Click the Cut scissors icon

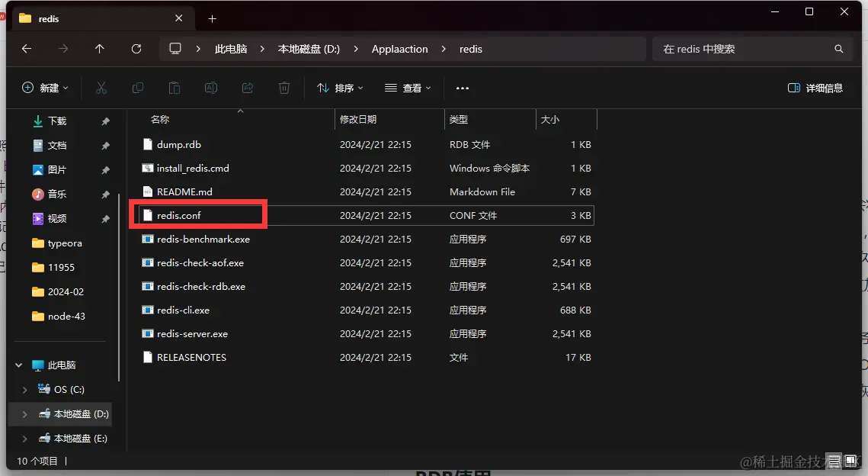point(101,88)
